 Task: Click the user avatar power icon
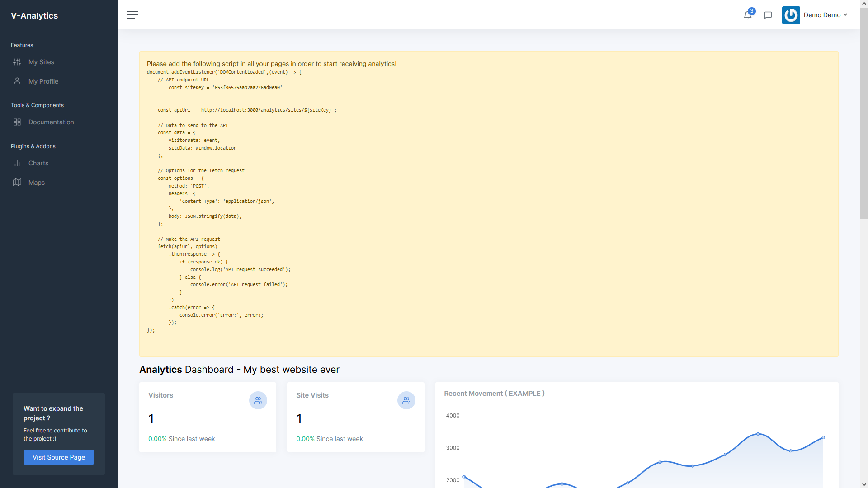(x=791, y=15)
